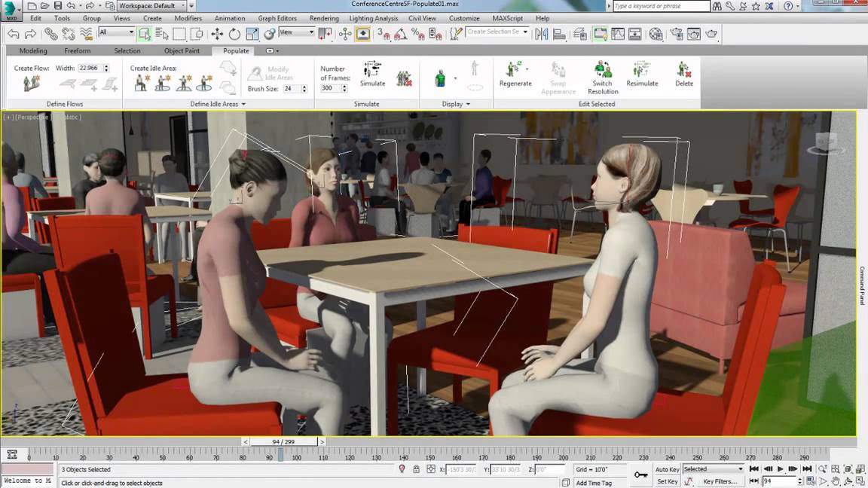Viewport: 868px width, 488px height.
Task: Click the Mirror tool icon
Action: tap(541, 34)
